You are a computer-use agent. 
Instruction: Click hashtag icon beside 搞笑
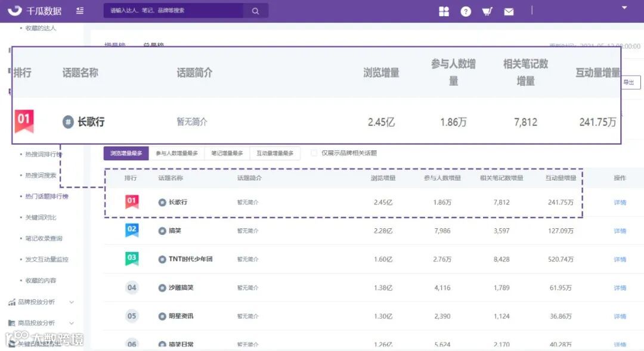click(x=162, y=231)
